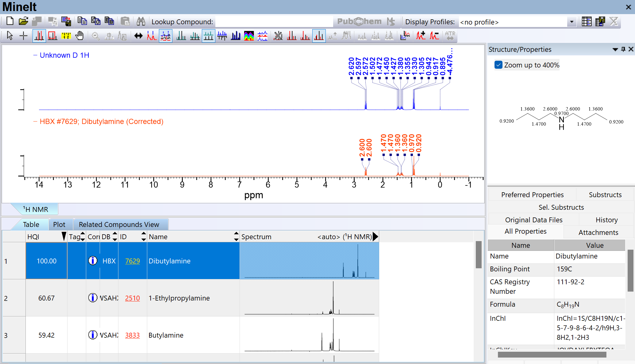Uncheck Zoom up to 400% checkbox
Viewport: 635px width, 364px height.
click(498, 65)
